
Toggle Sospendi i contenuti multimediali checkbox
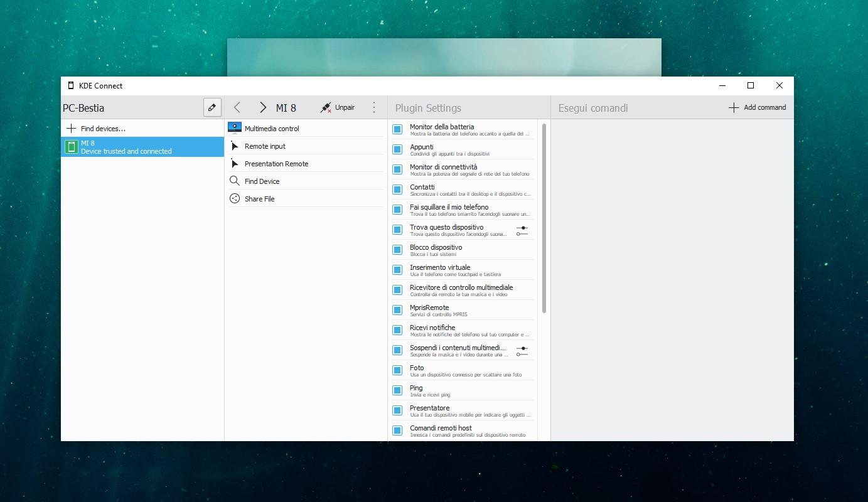[x=397, y=350]
